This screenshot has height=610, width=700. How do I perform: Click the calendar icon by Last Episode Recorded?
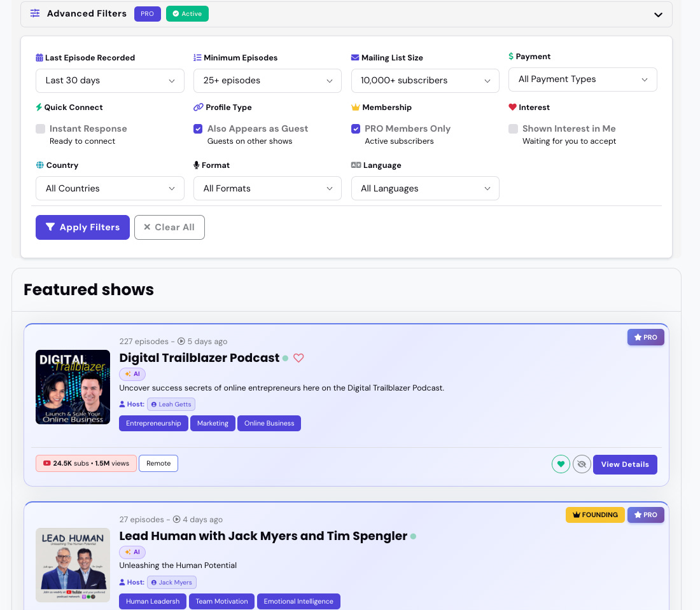tap(39, 57)
